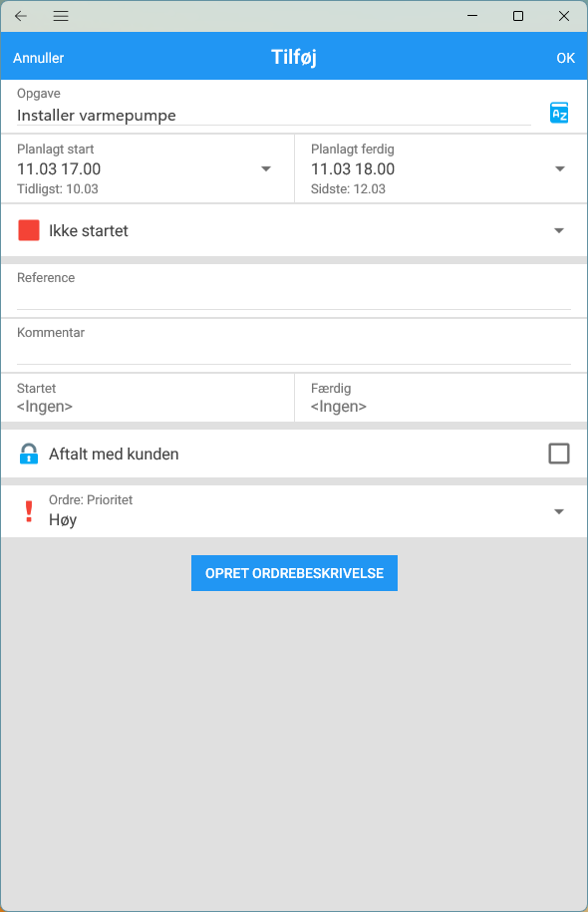Click the blue padlock icon
Screen dimensions: 588x912
(29, 454)
